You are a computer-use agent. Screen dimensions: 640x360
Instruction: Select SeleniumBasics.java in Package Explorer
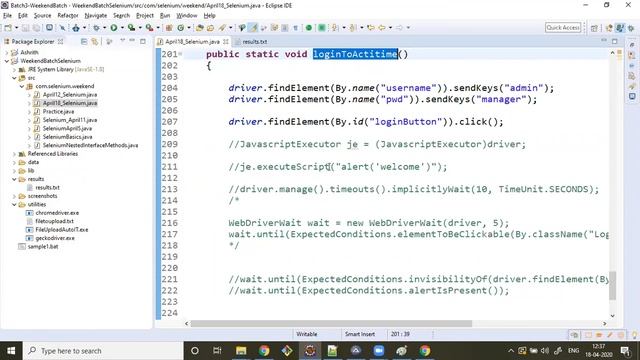click(x=67, y=137)
